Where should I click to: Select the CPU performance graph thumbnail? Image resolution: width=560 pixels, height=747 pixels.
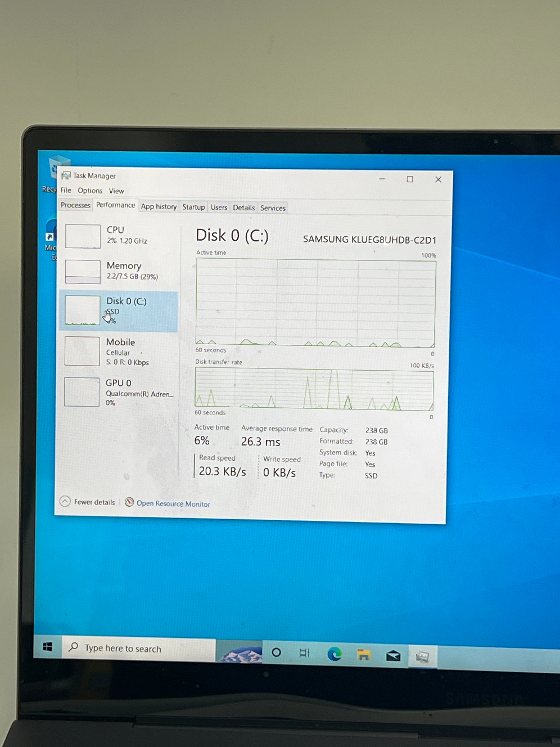[x=83, y=236]
